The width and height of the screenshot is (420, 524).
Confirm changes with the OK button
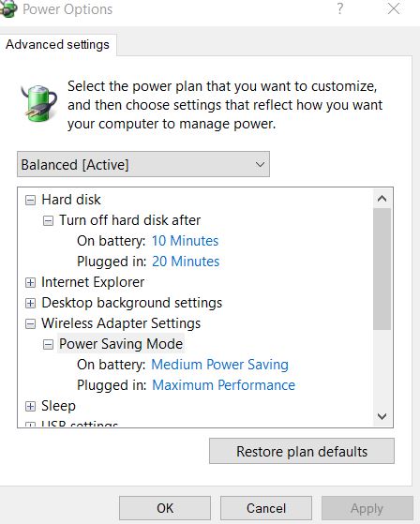click(x=165, y=508)
